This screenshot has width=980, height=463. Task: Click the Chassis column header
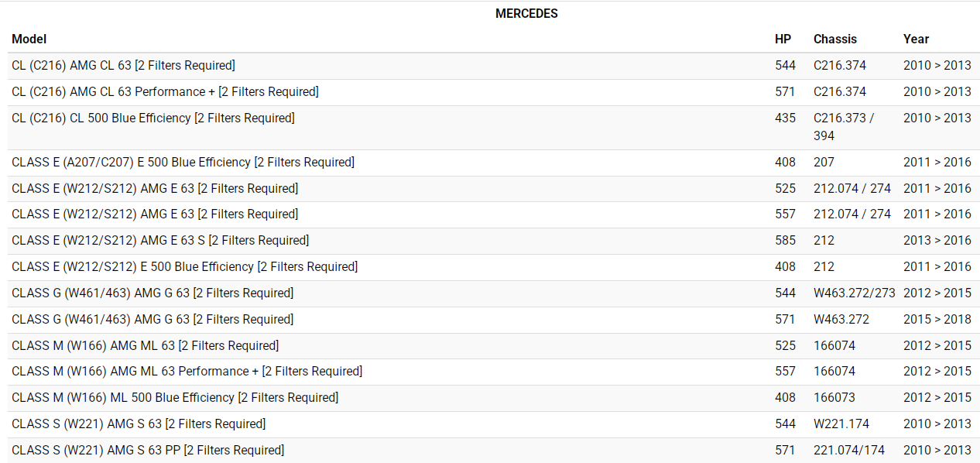pos(835,39)
